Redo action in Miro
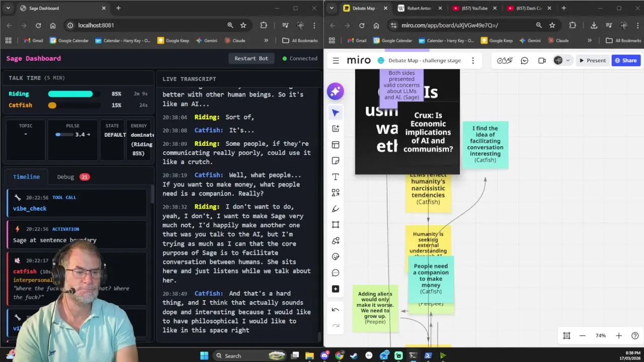644x362 pixels. pyautogui.click(x=336, y=325)
